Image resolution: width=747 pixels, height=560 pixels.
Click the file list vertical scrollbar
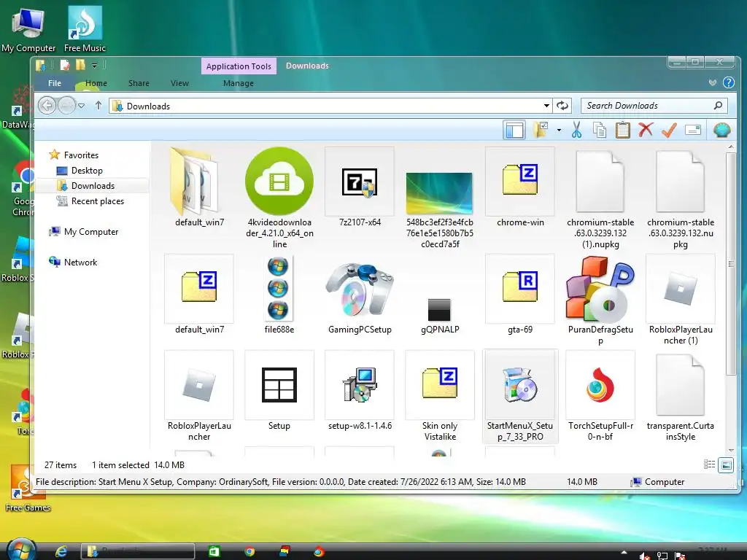(x=731, y=264)
